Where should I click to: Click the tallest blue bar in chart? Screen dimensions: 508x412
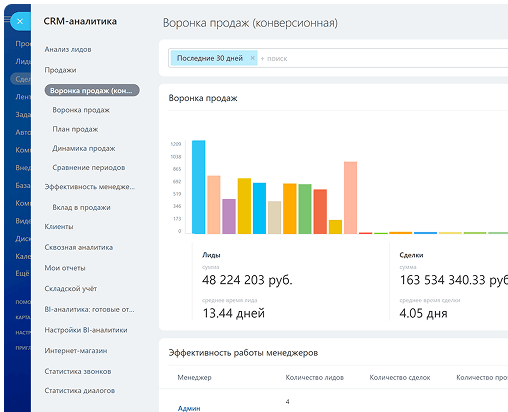click(x=199, y=187)
